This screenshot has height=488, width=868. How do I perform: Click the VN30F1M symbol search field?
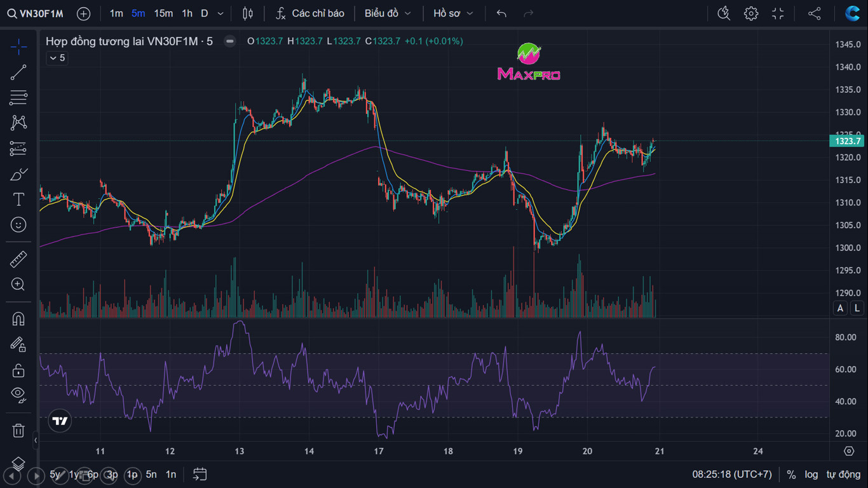tap(36, 13)
